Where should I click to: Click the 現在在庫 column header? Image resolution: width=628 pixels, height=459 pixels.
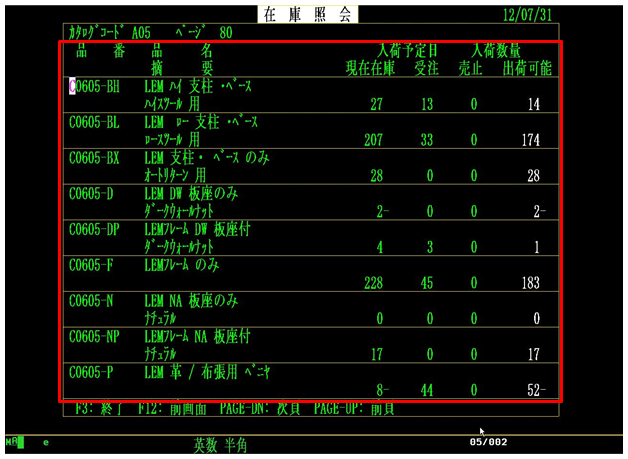[x=370, y=68]
